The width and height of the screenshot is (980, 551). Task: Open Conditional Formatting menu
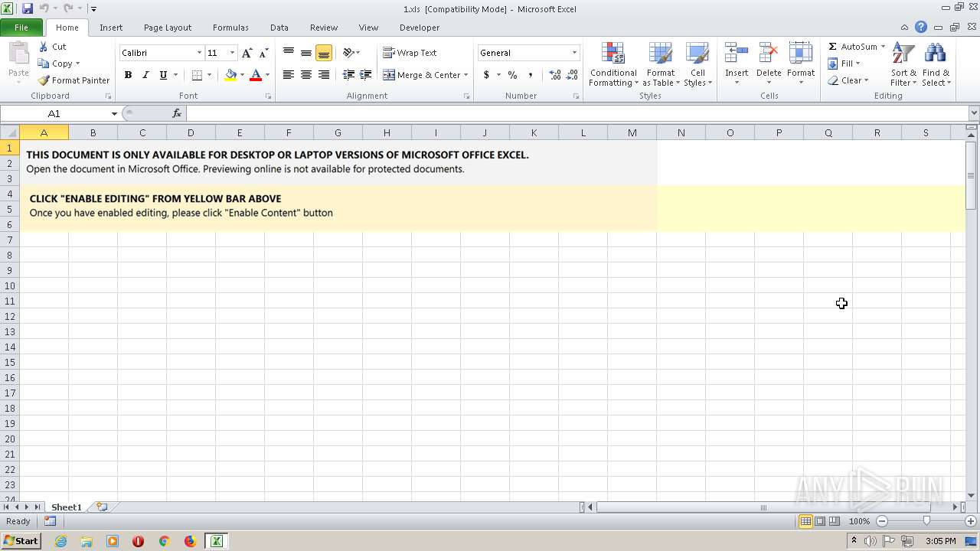(613, 64)
